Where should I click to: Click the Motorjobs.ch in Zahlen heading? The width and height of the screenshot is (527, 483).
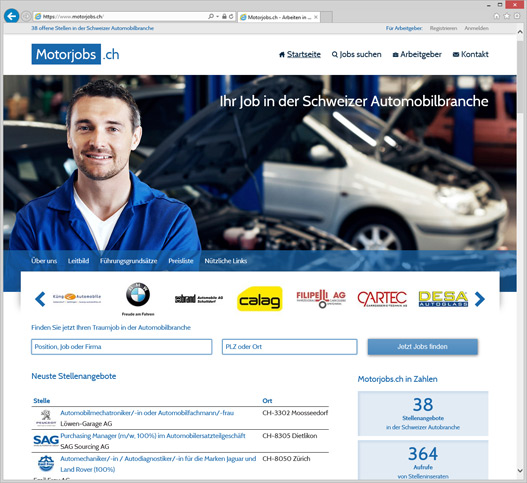398,379
